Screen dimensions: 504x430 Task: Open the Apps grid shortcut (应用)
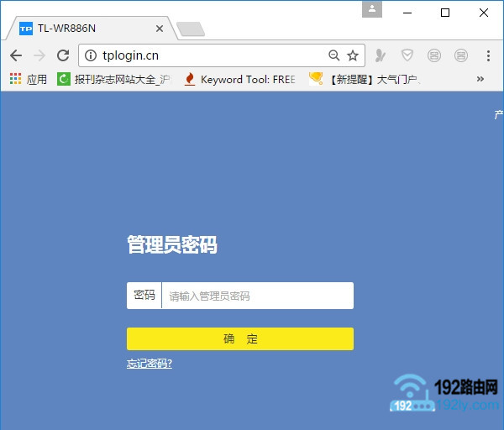click(x=28, y=79)
